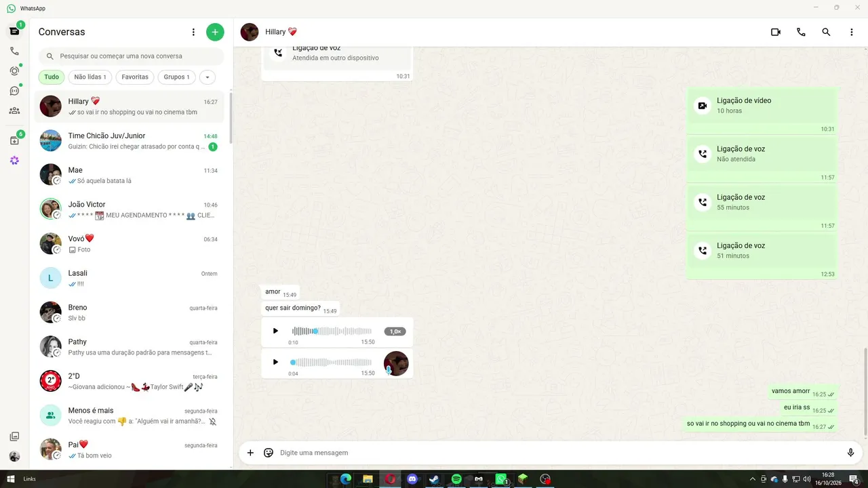Filter chats by Não lidas
Screen dimensions: 868x488
[x=90, y=77]
